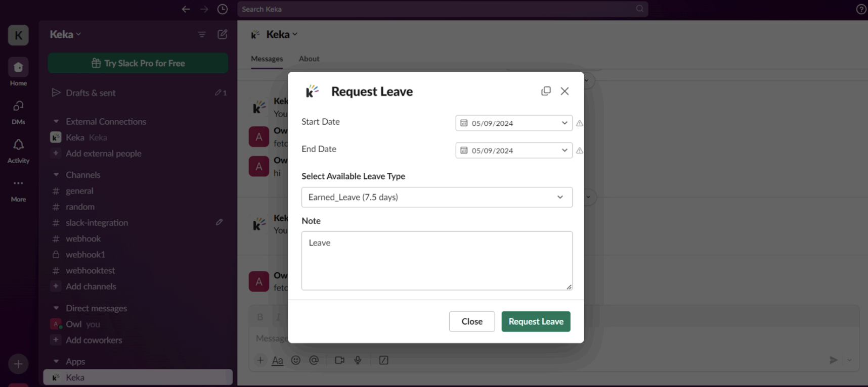This screenshot has width=868, height=387.
Task: Open the End Date picker dropdown
Action: point(513,151)
